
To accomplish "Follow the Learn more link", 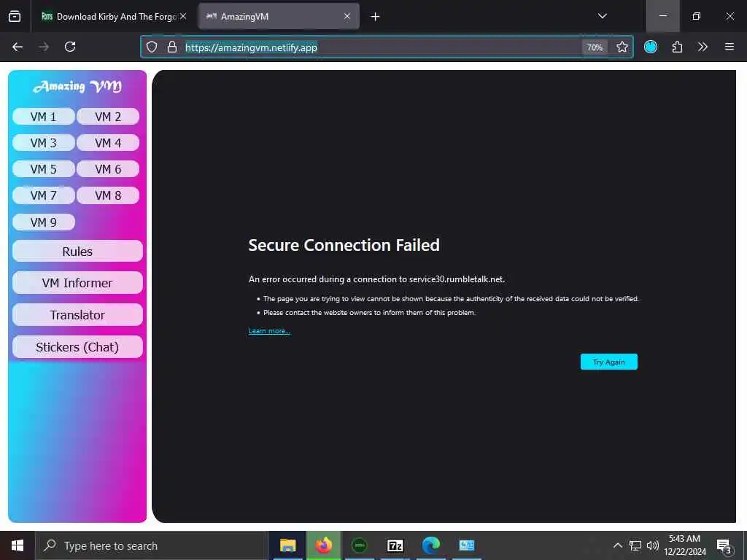I will pyautogui.click(x=269, y=331).
